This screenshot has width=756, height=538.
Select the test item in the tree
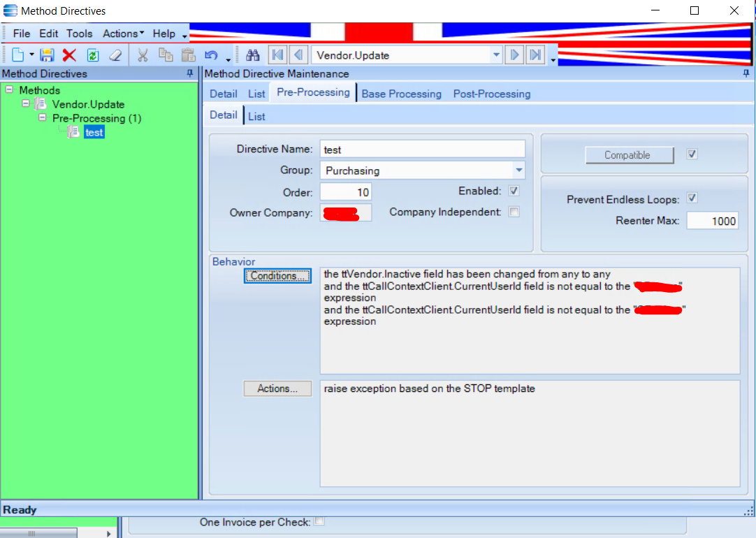click(x=94, y=132)
